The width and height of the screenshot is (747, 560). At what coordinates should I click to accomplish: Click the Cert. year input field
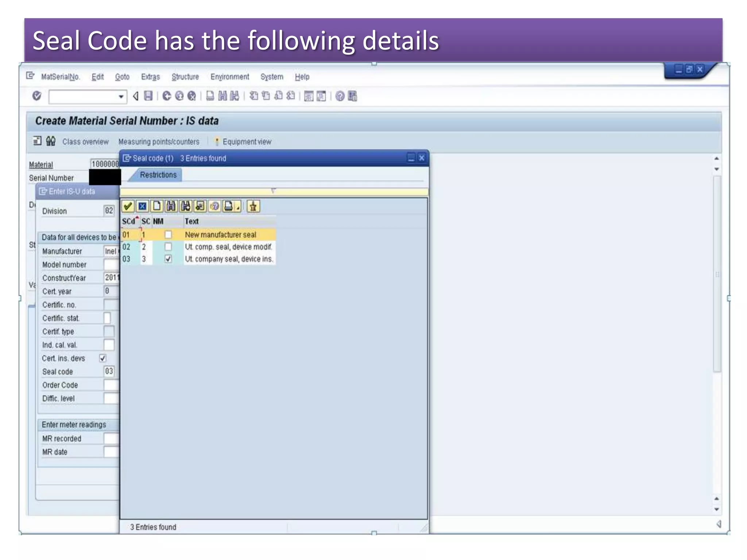111,291
